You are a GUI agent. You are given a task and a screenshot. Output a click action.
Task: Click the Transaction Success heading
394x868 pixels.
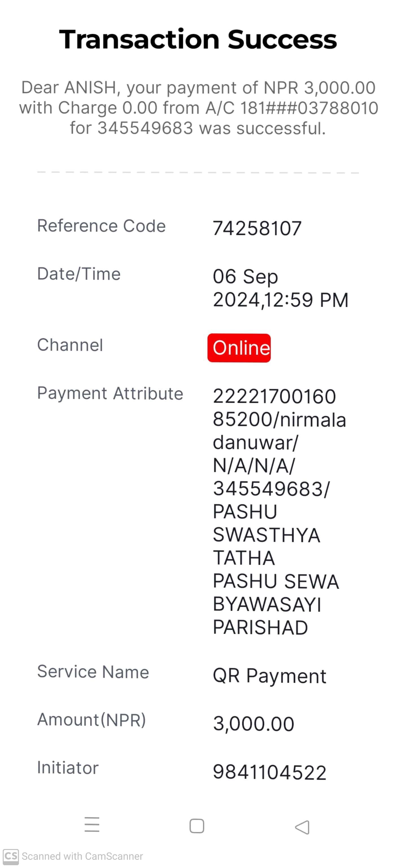click(x=198, y=39)
